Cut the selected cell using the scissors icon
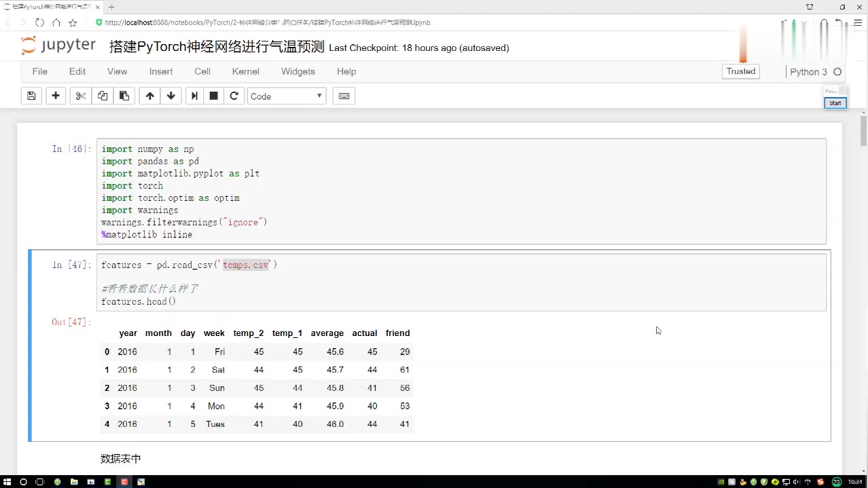Screen dimensions: 868x488 (x=81, y=96)
